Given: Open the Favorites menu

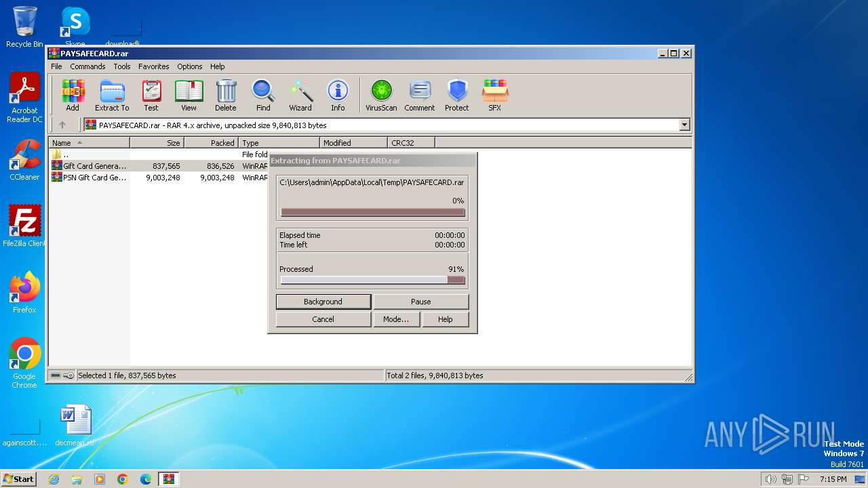Looking at the screenshot, I should (154, 66).
